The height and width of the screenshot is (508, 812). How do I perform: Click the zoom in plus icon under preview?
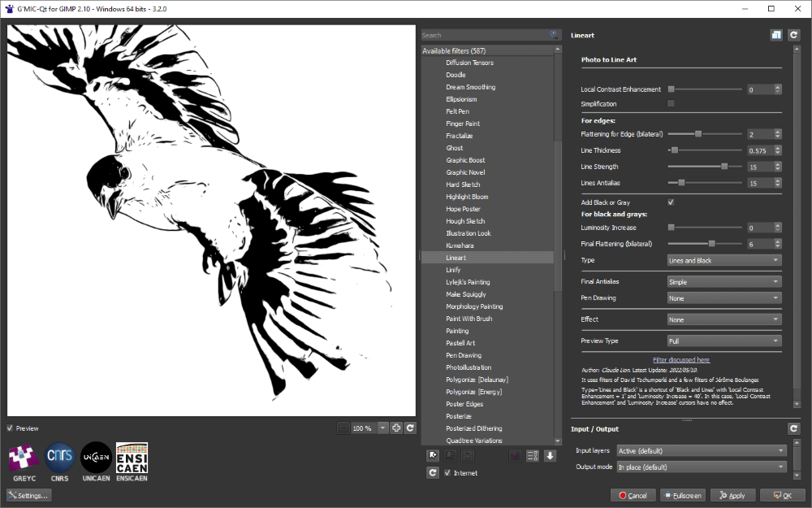(x=396, y=428)
